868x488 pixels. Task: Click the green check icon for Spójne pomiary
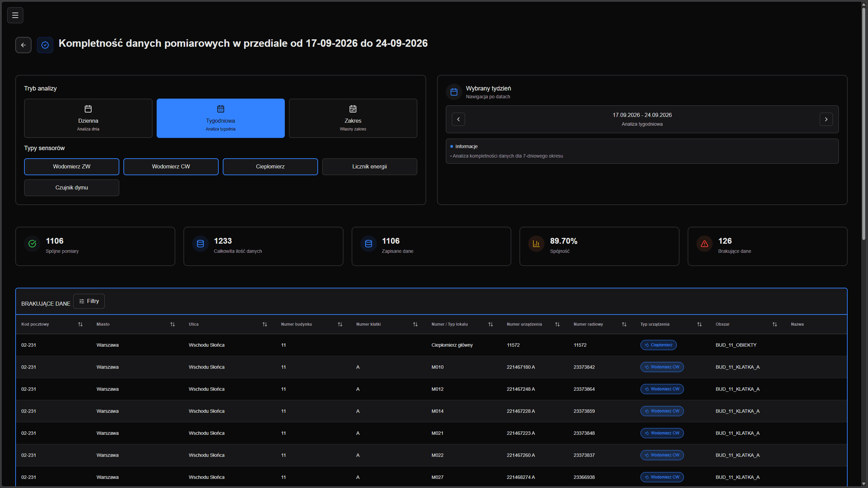tap(32, 244)
